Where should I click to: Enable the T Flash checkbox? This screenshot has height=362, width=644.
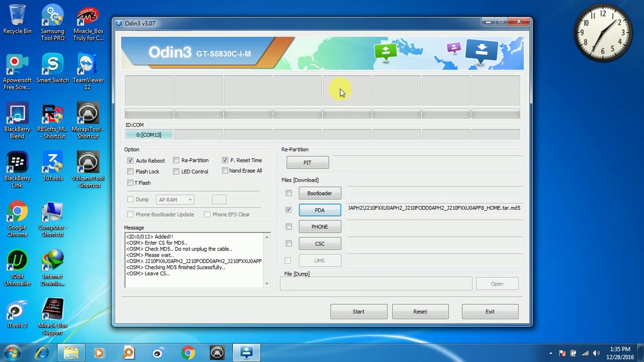(130, 183)
